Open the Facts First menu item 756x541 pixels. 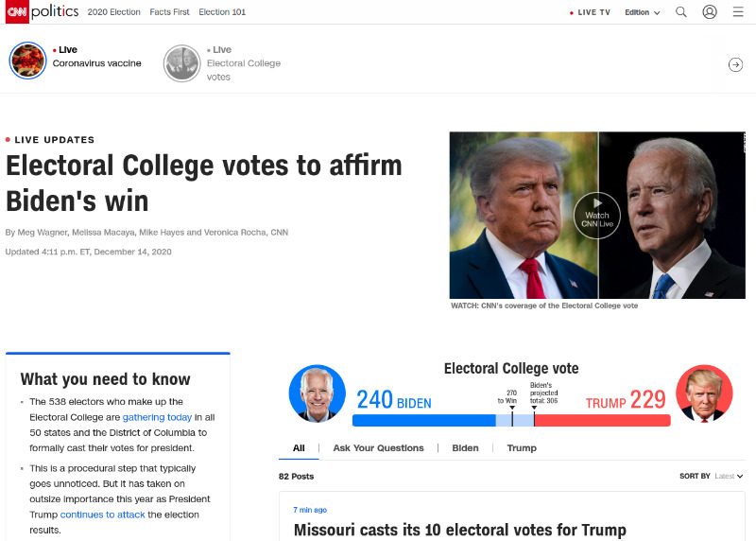[169, 12]
